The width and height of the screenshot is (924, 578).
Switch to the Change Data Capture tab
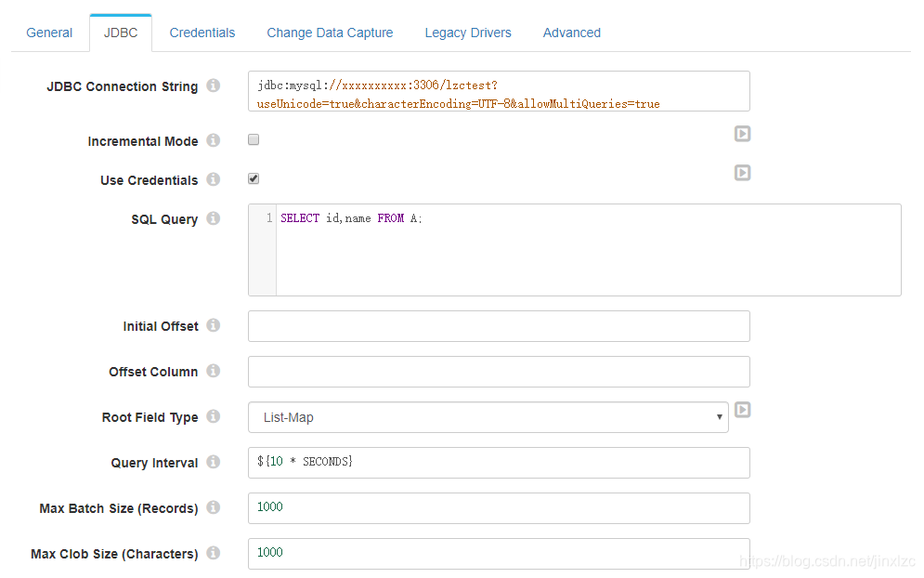330,32
